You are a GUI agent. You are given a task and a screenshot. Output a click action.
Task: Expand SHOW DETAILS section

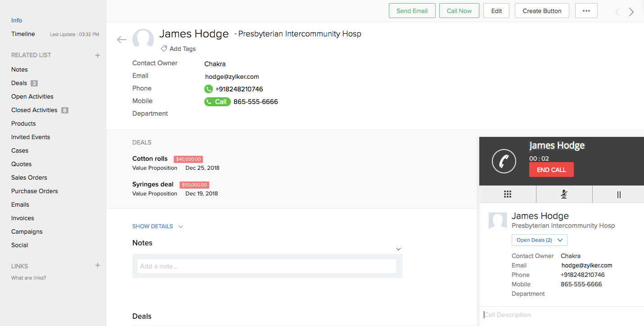point(158,226)
